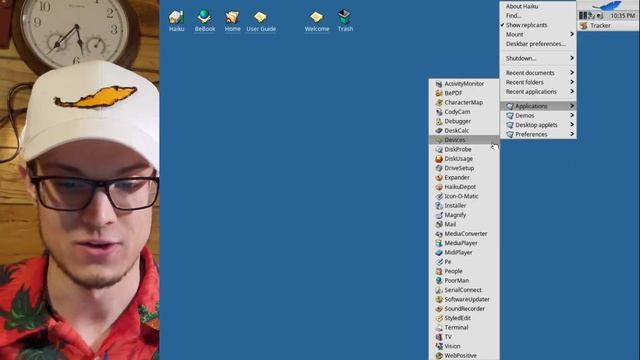Expand the Shutdown submenu arrow
Screen dimensions: 640x360
572,58
